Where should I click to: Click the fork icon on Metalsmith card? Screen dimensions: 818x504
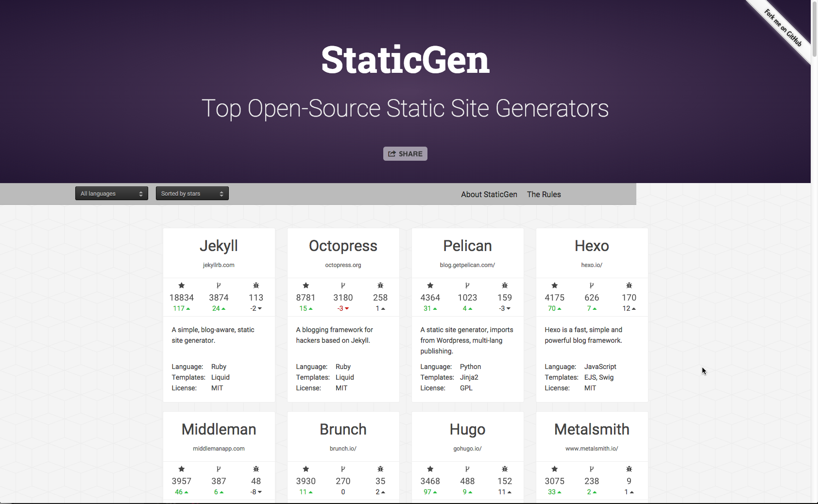pos(592,469)
